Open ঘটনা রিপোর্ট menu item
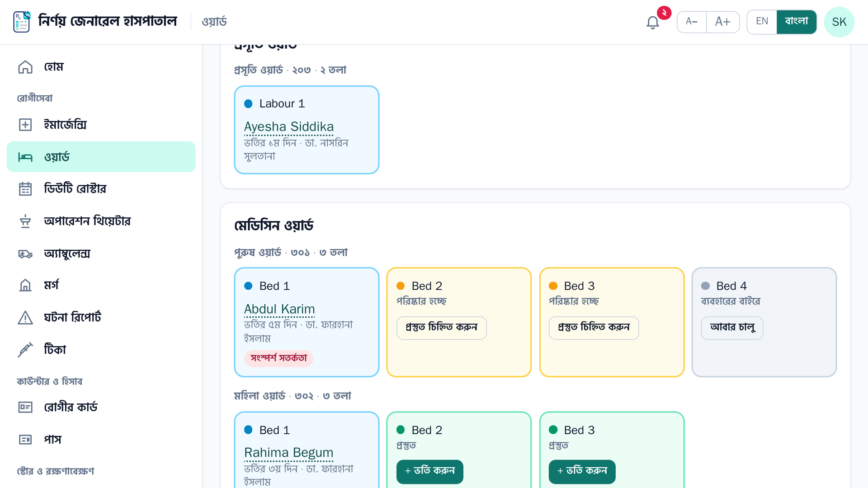This screenshot has height=488, width=868. (101, 318)
